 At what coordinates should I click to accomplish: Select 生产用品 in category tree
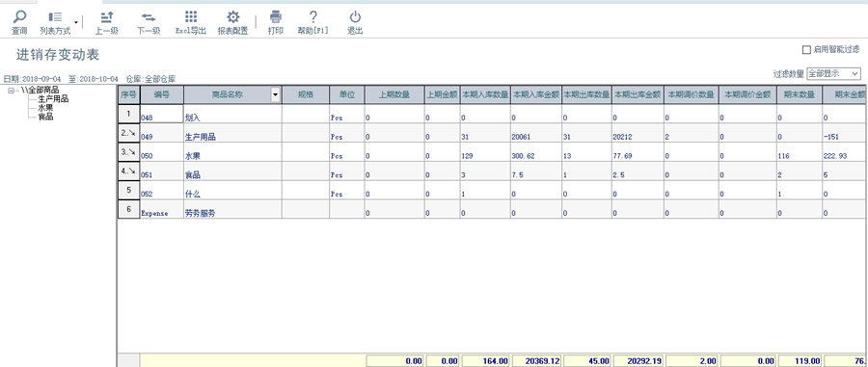click(x=53, y=99)
